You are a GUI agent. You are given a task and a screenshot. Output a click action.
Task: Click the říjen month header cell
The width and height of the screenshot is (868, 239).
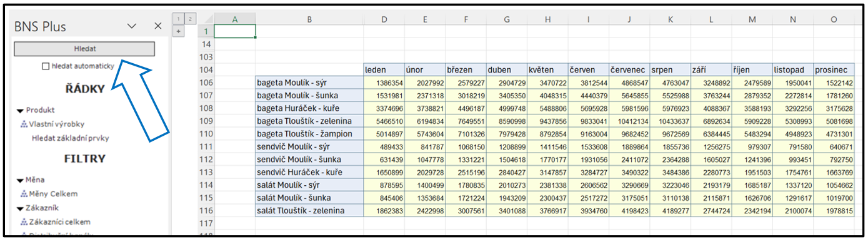point(752,70)
